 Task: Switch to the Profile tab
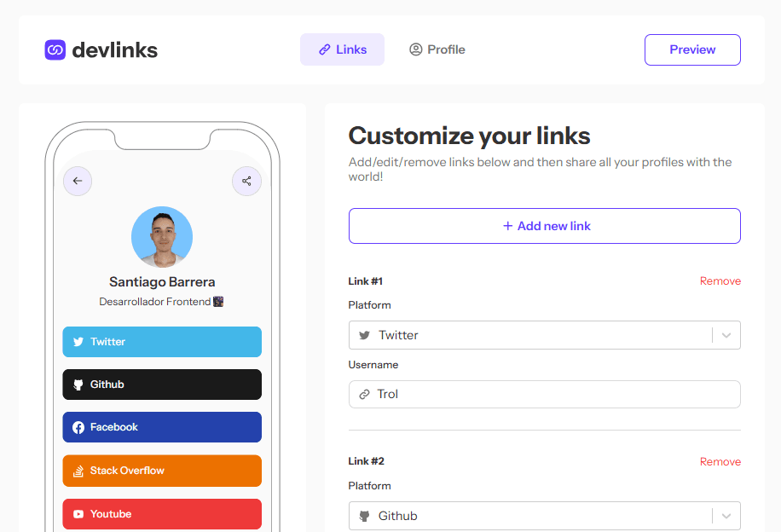point(437,49)
